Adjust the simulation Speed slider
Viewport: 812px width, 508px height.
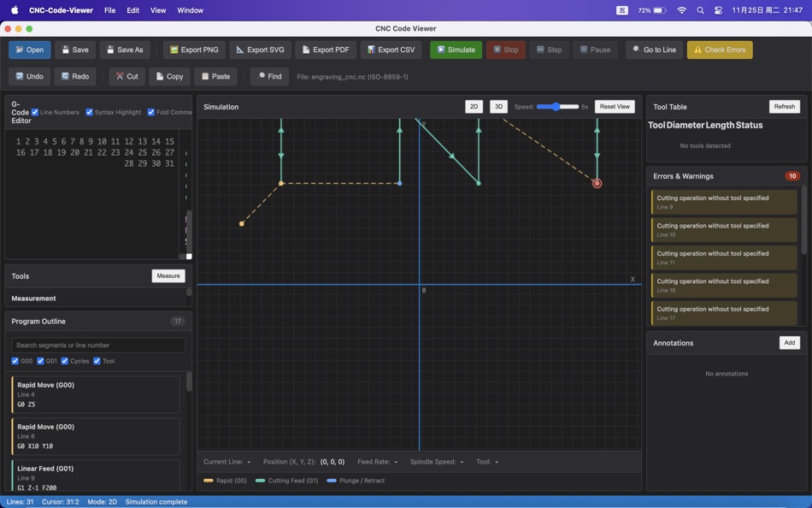coord(556,106)
